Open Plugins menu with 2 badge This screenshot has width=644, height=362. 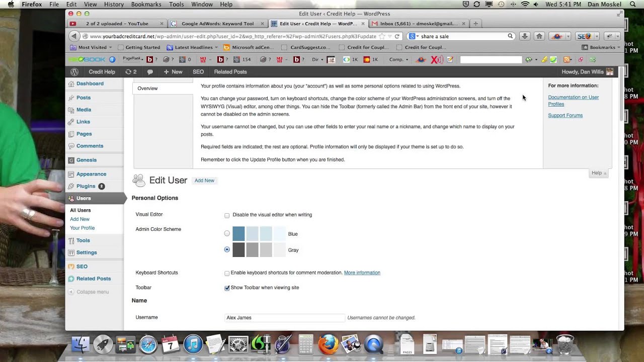click(x=86, y=186)
